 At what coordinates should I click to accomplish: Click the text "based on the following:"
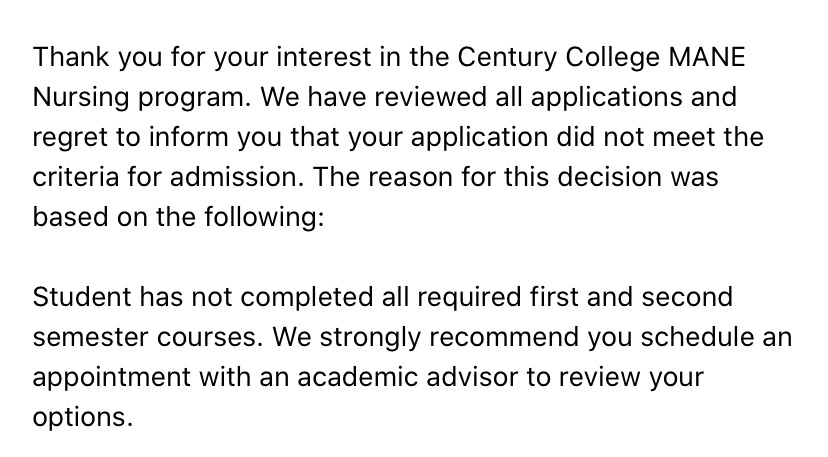coord(178,218)
